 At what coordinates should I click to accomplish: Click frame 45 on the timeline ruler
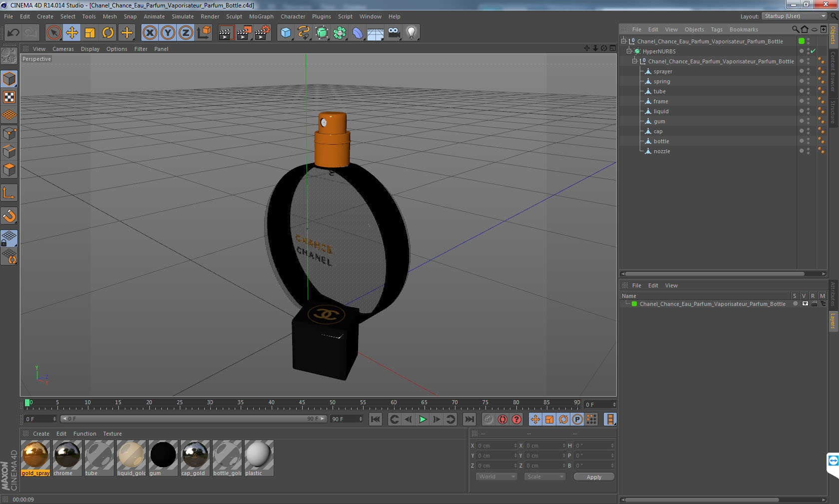point(302,404)
